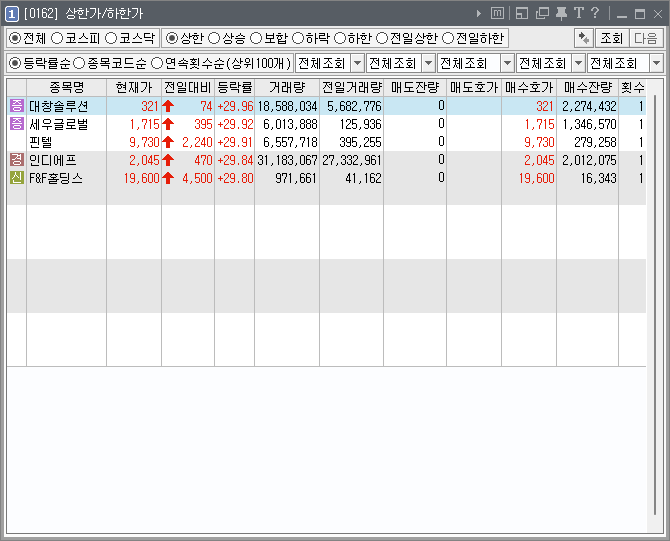The height and width of the screenshot is (541, 670).
Task: Click the 전일대비 column header
Action: click(x=188, y=88)
